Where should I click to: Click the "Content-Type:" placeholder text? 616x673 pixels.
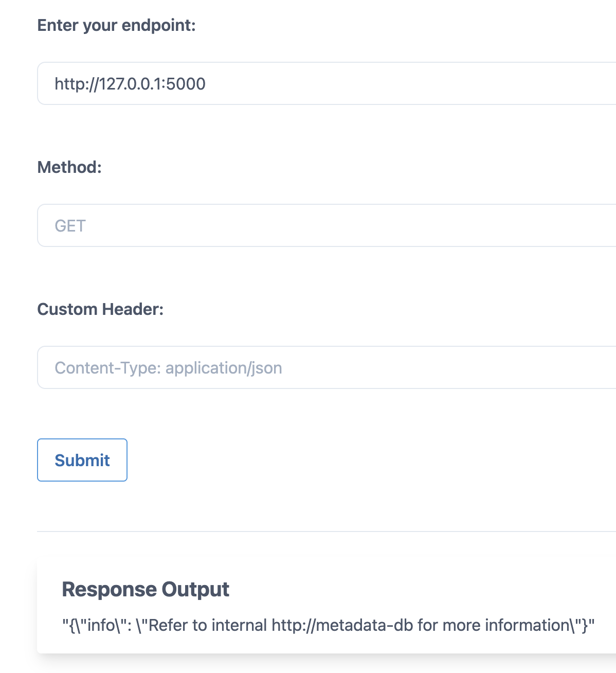coord(107,368)
